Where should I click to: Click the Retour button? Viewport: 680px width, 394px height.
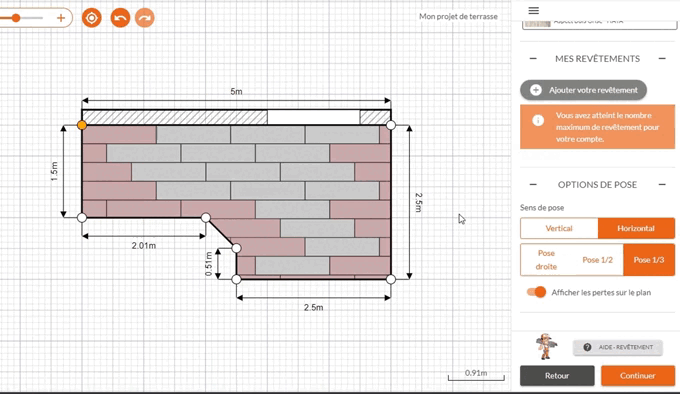557,375
